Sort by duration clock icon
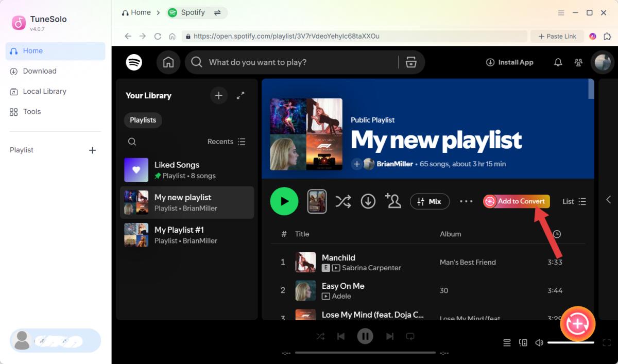 pyautogui.click(x=557, y=234)
